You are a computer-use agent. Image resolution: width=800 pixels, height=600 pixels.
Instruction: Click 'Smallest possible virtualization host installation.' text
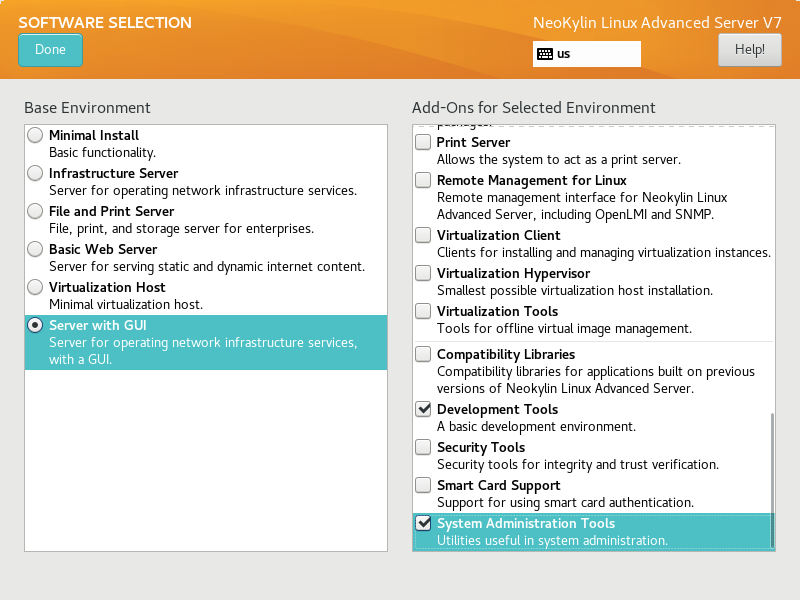coord(574,291)
